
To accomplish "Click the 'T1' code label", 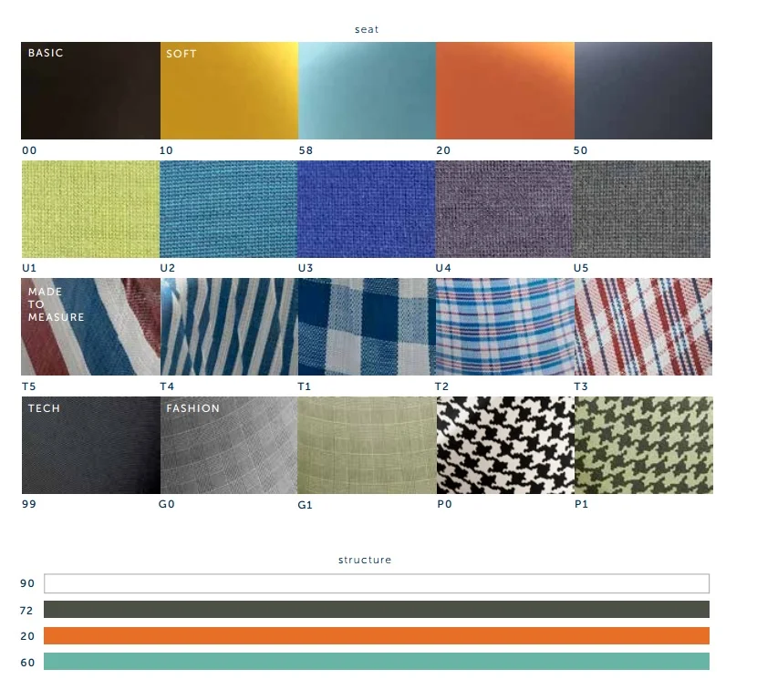I will [304, 386].
